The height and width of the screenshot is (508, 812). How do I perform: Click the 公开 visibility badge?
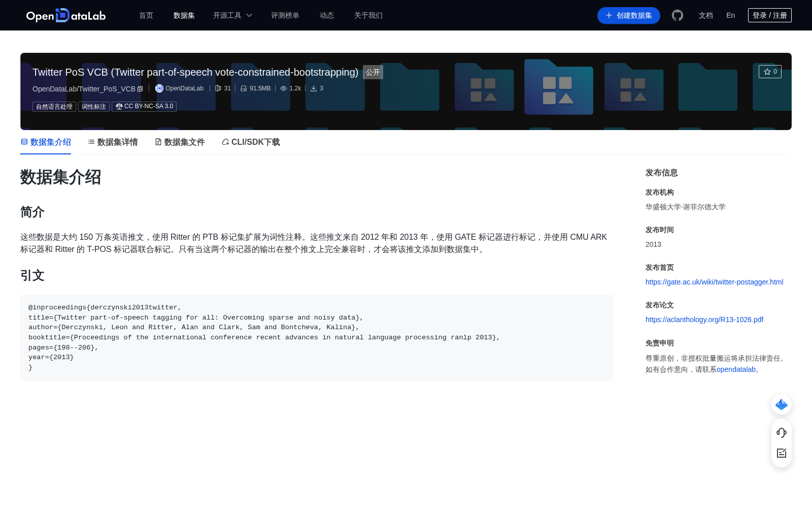pyautogui.click(x=373, y=72)
